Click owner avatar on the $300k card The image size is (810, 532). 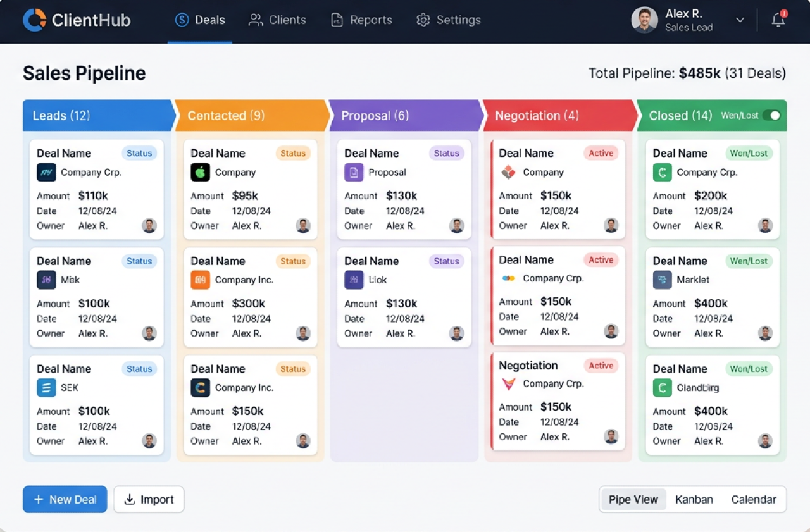[x=303, y=333]
